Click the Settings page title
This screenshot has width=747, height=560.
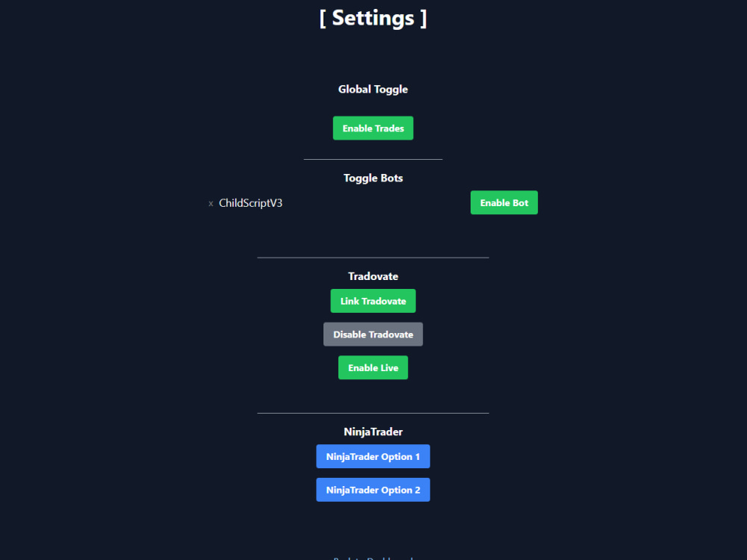point(373,17)
